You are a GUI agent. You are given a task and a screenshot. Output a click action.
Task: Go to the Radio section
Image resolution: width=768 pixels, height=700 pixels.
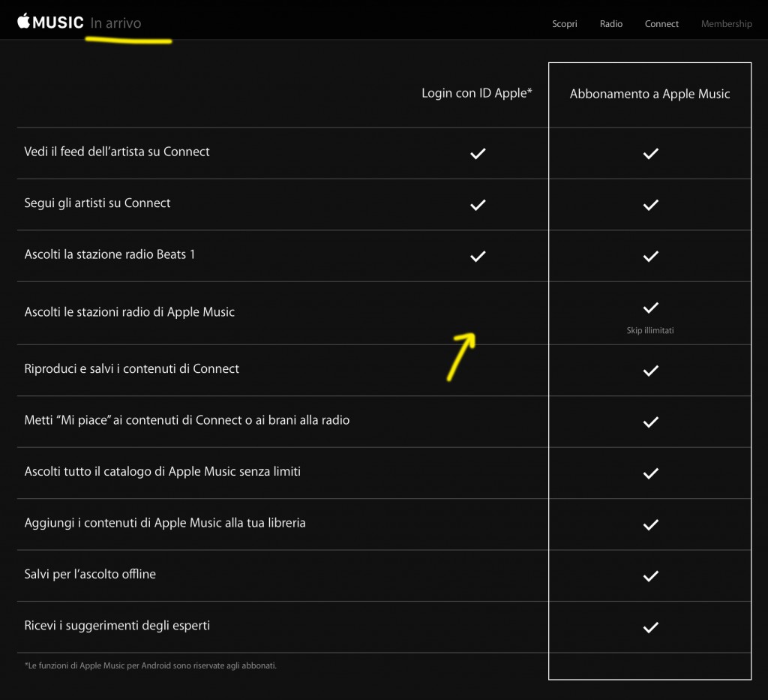click(611, 24)
